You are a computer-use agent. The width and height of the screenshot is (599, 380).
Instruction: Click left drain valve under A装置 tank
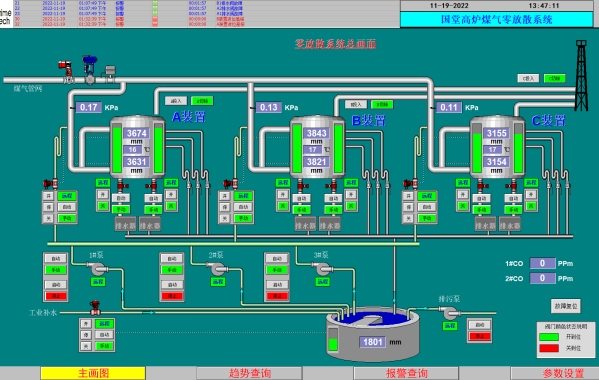click(x=121, y=186)
